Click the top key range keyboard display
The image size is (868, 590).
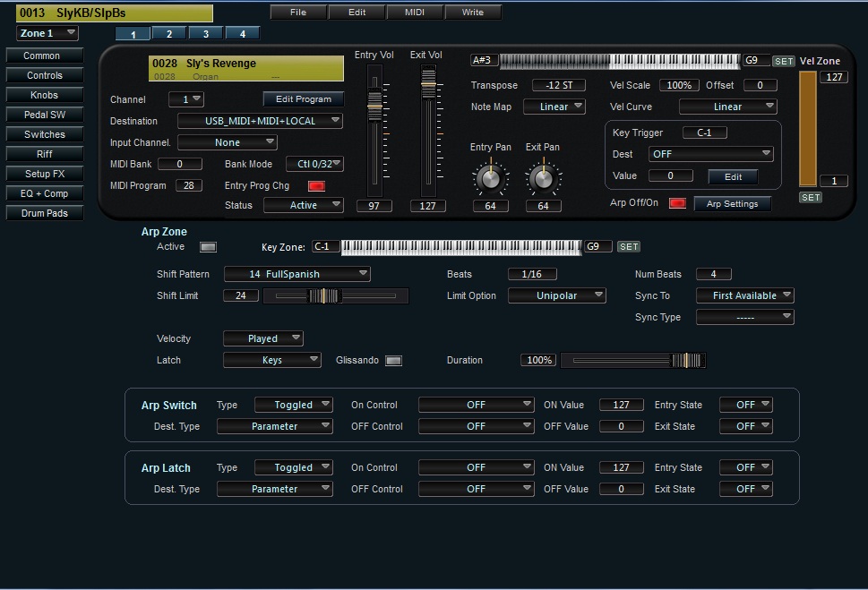pyautogui.click(x=620, y=61)
